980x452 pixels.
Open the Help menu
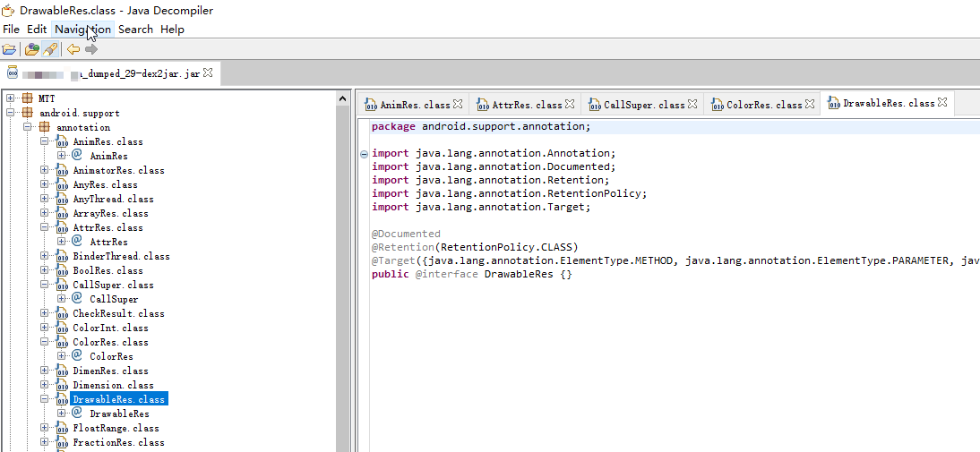pyautogui.click(x=172, y=30)
